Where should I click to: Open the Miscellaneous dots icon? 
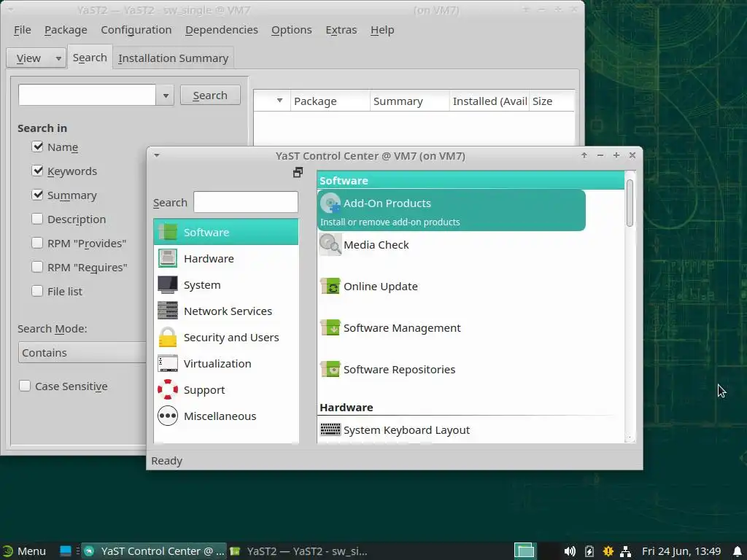click(x=168, y=416)
